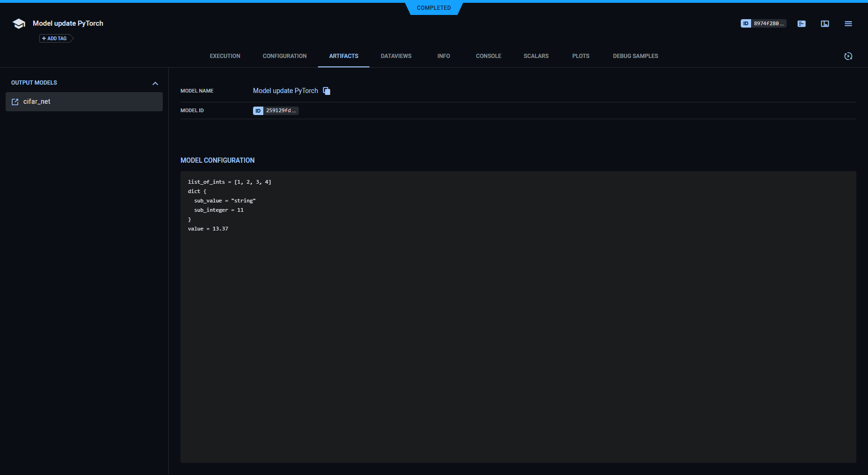Switch to the Execution tab
The image size is (868, 475).
[x=225, y=56]
